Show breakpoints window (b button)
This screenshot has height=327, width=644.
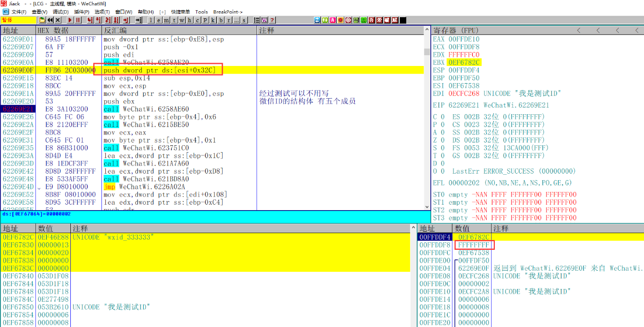click(x=221, y=20)
